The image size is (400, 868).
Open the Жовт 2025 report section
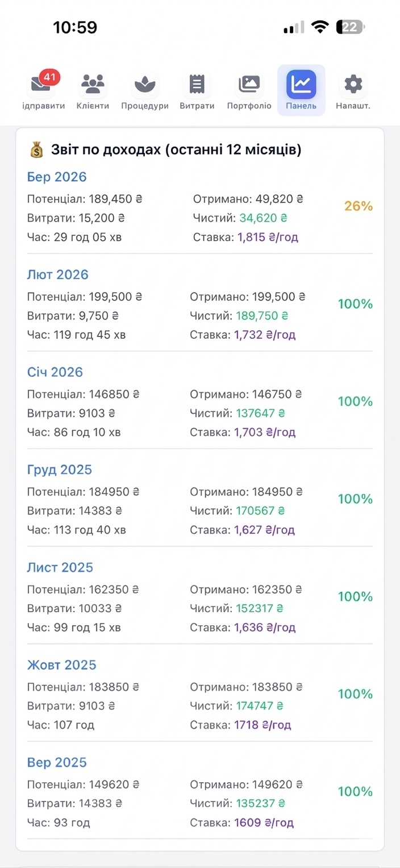click(62, 665)
